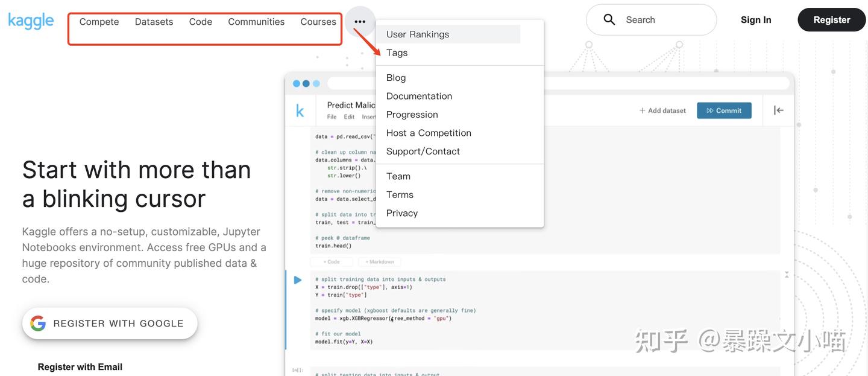Select User Rankings from the dropdown
This screenshot has height=376, width=868.
[418, 34]
